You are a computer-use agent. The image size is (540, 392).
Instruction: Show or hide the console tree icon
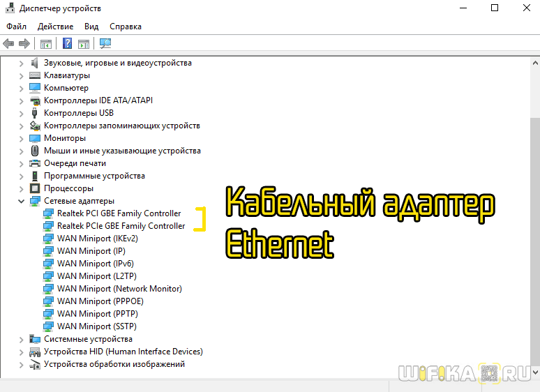[46, 44]
